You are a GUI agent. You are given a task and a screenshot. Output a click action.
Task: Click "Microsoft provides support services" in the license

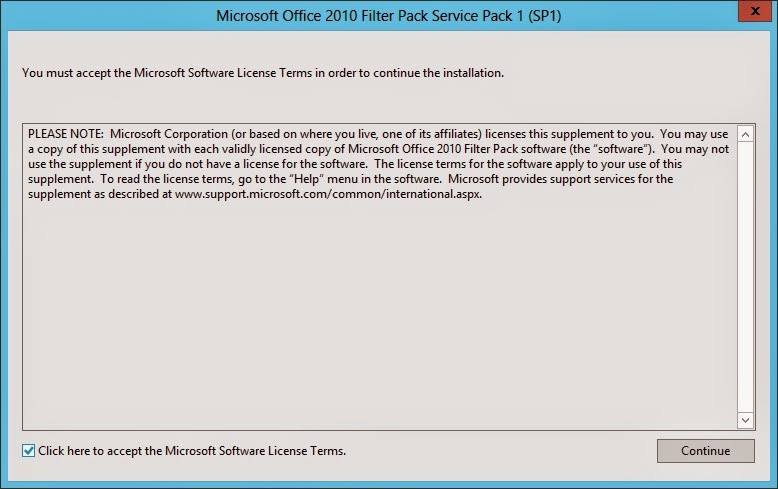click(538, 179)
